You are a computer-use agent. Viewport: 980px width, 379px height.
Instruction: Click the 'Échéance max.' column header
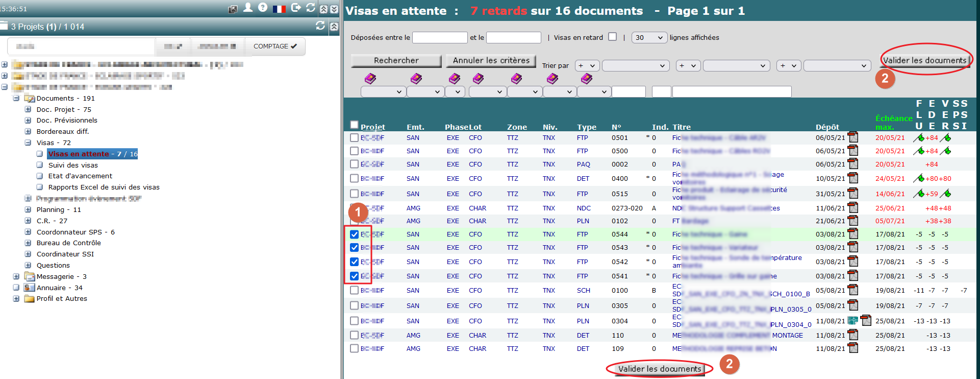[x=894, y=123]
